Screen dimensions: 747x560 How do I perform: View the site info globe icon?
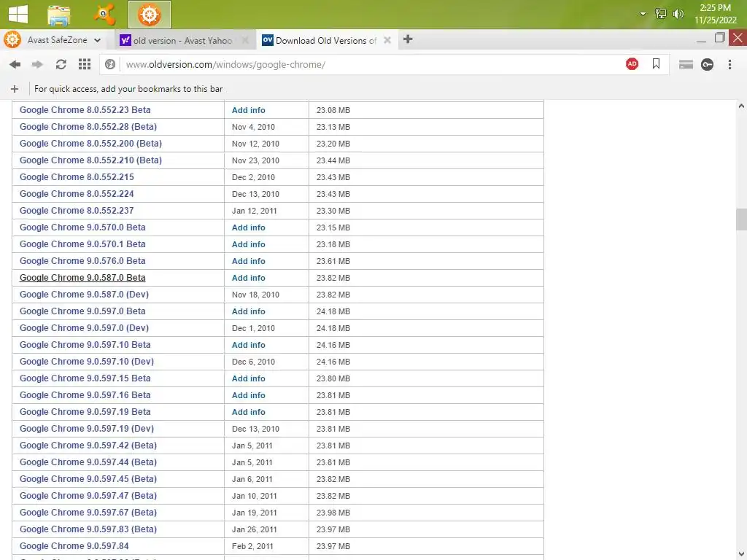click(110, 64)
